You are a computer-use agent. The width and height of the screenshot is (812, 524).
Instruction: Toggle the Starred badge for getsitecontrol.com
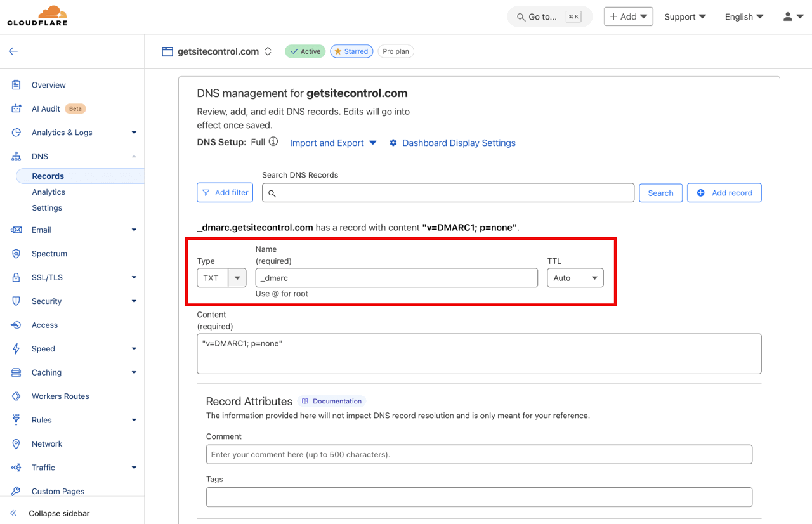point(351,51)
